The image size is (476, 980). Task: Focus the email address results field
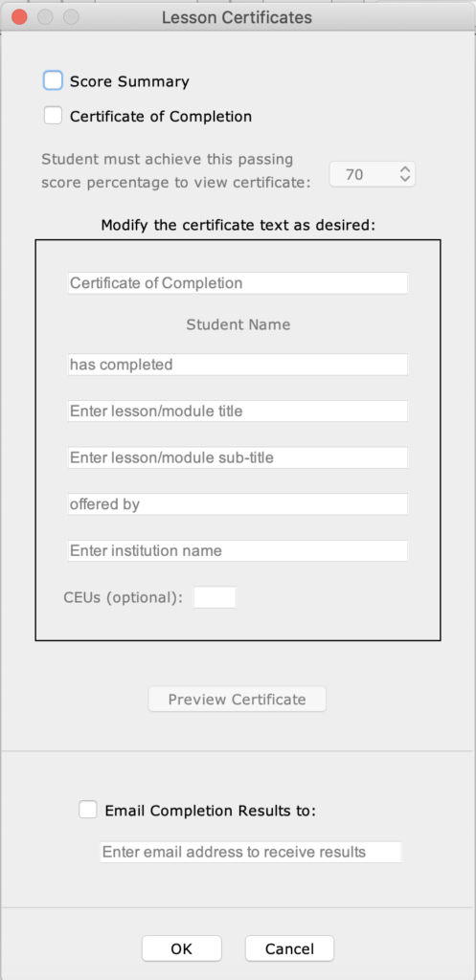(251, 852)
